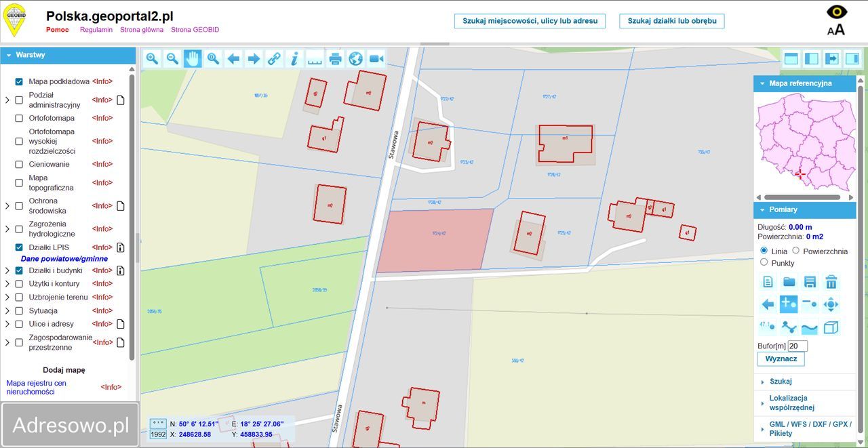
Task: Activate the object info tool
Action: (294, 59)
